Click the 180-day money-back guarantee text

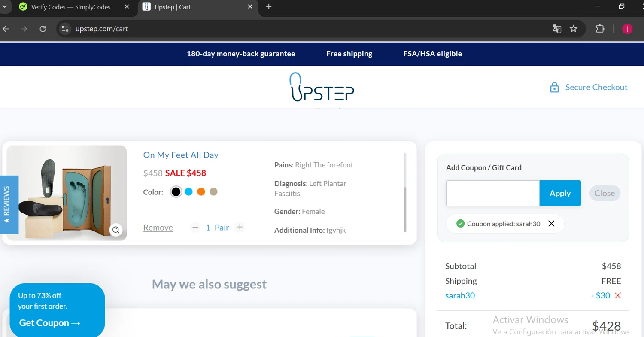coord(241,54)
